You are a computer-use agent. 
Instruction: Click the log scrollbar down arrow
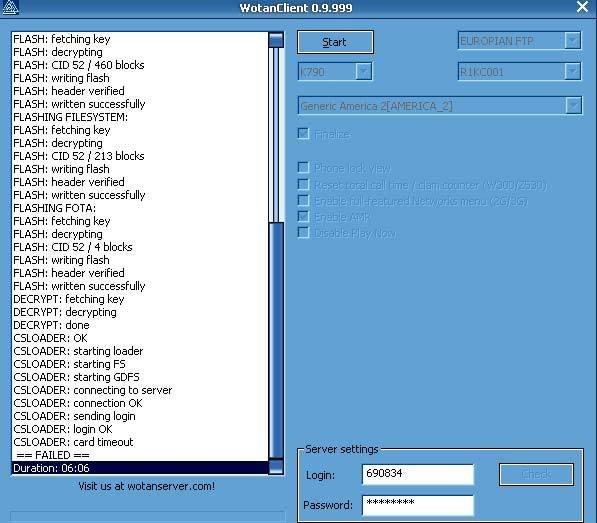pos(276,467)
